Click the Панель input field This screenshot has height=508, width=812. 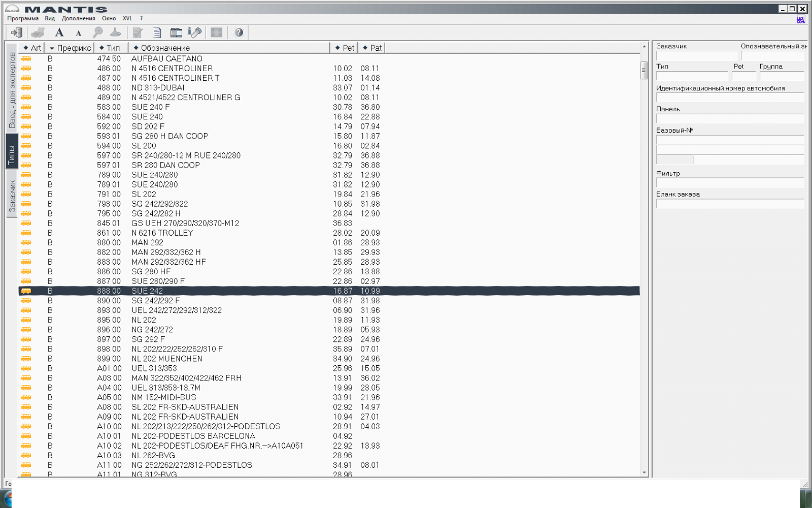[730, 118]
